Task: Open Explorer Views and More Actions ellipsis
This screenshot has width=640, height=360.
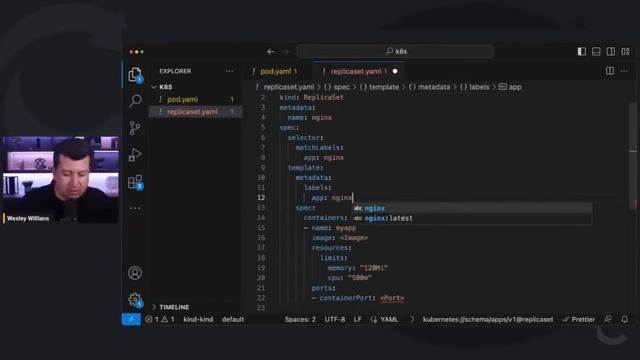Action: pos(230,71)
